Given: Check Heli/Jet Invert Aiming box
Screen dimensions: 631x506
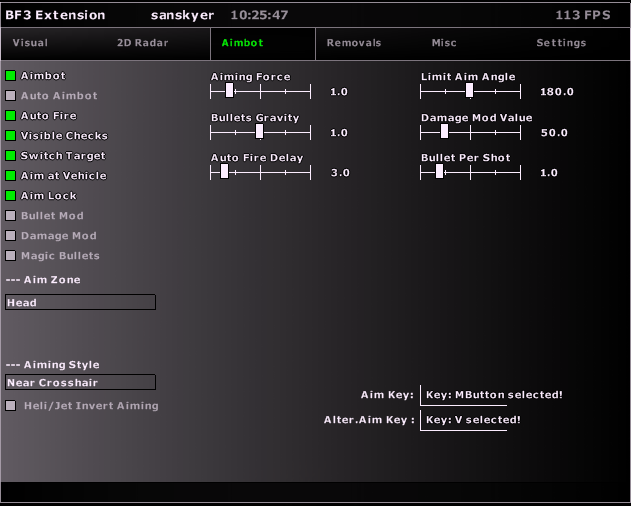Looking at the screenshot, I should [10, 405].
